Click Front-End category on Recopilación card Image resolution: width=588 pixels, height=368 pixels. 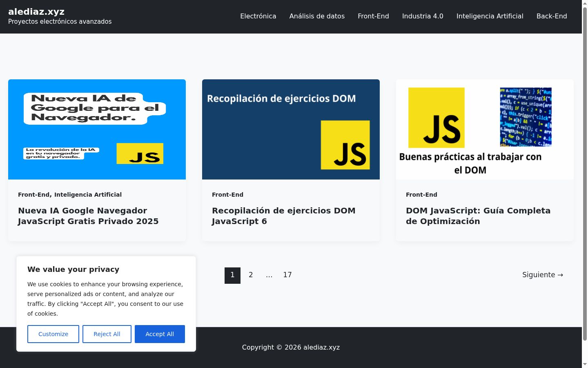click(227, 195)
